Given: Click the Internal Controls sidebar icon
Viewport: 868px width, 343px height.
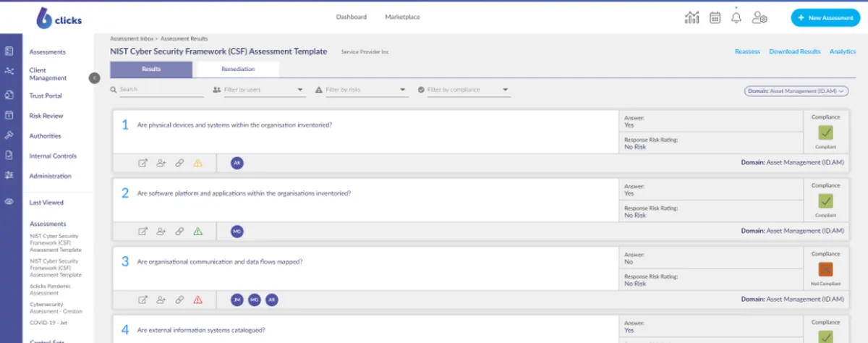Looking at the screenshot, I should (9, 155).
